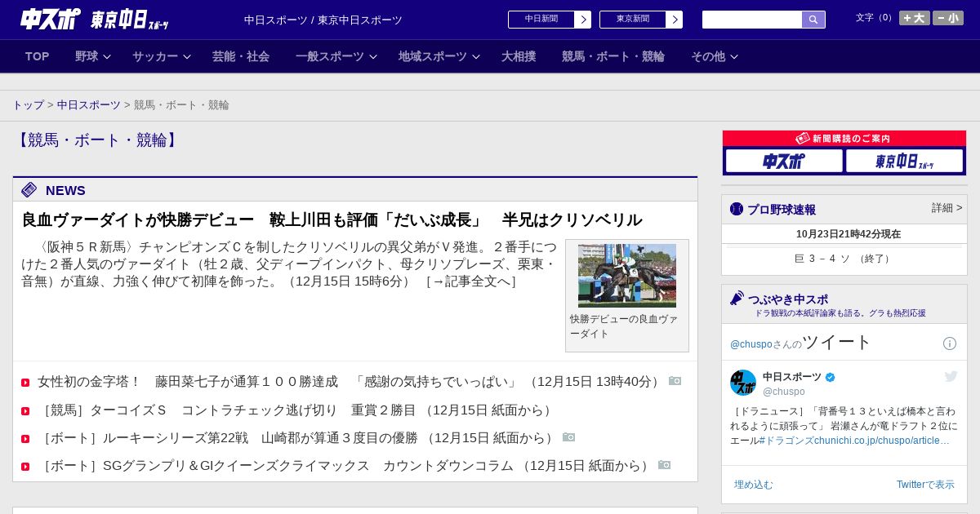980x514 pixels.
Task: Expand the 地域スポーツ menu chevron
Action: point(476,57)
